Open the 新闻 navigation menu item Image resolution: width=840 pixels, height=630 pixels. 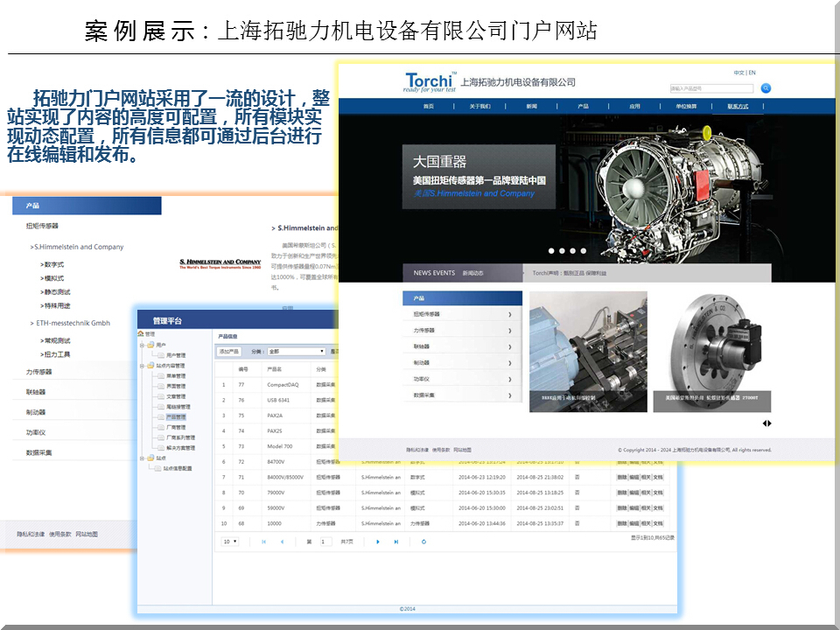pyautogui.click(x=531, y=106)
